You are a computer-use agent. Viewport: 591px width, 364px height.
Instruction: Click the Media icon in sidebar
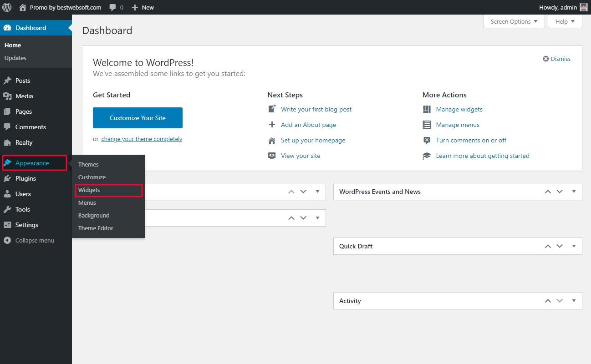(7, 96)
